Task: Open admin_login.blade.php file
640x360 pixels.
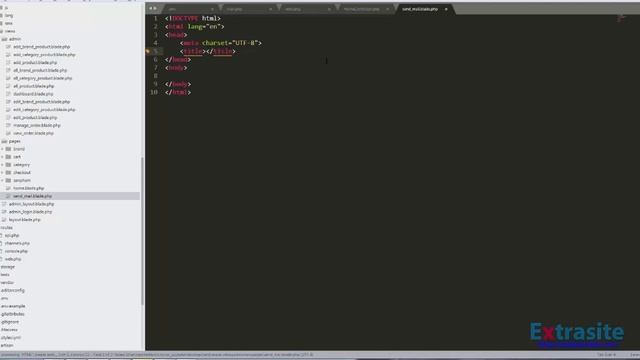Action: click(31, 212)
